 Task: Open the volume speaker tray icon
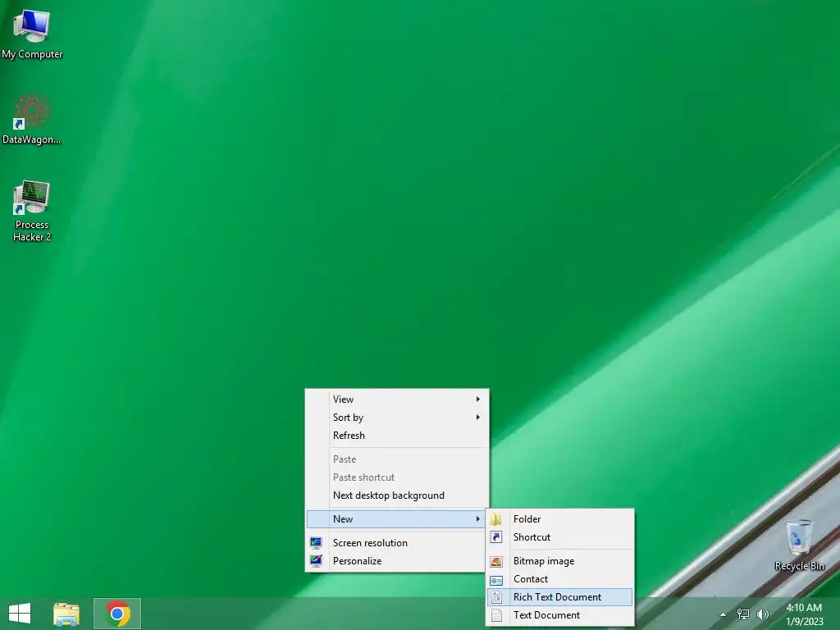point(762,614)
